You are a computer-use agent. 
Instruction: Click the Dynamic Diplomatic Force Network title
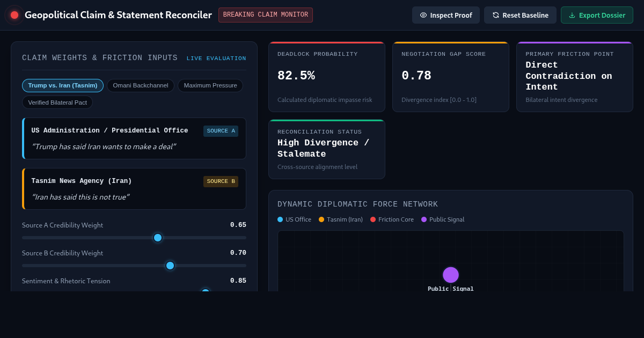click(x=358, y=204)
